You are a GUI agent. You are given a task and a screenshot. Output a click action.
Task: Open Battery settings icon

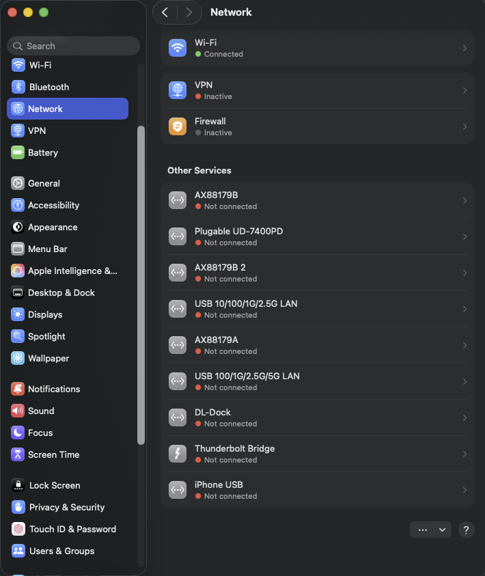coord(18,153)
